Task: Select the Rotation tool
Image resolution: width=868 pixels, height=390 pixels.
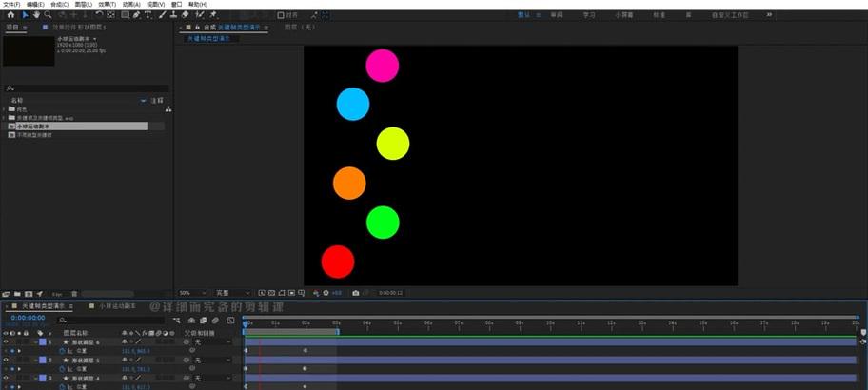Action: pos(99,15)
